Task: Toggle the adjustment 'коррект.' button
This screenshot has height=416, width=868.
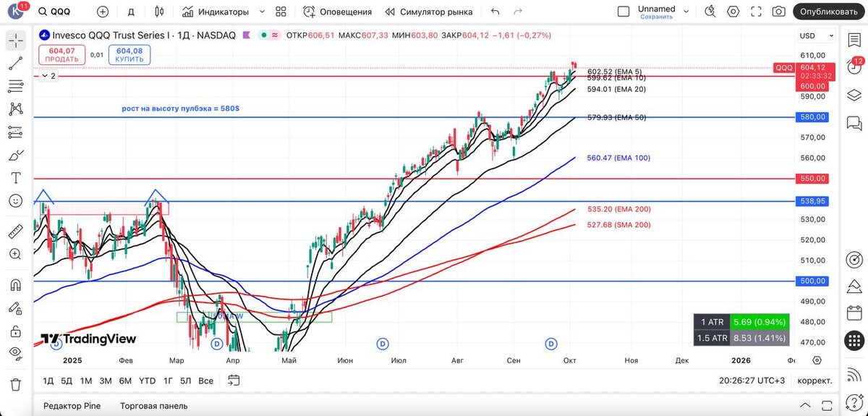Action: click(814, 380)
